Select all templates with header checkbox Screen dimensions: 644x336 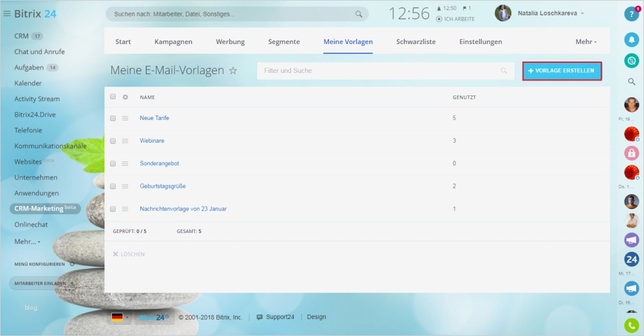click(x=113, y=97)
